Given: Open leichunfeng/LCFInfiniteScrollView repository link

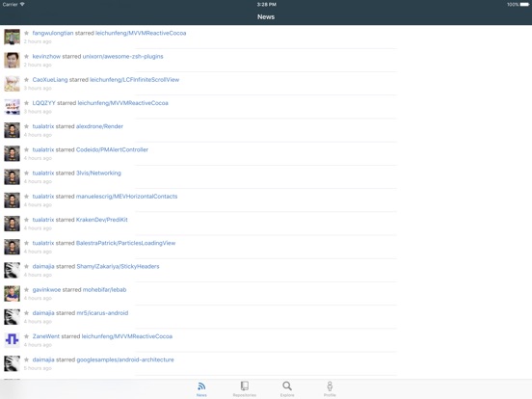Looking at the screenshot, I should (x=134, y=80).
